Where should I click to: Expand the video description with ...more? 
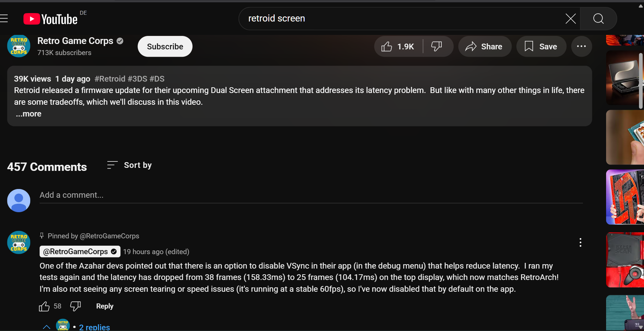(28, 114)
